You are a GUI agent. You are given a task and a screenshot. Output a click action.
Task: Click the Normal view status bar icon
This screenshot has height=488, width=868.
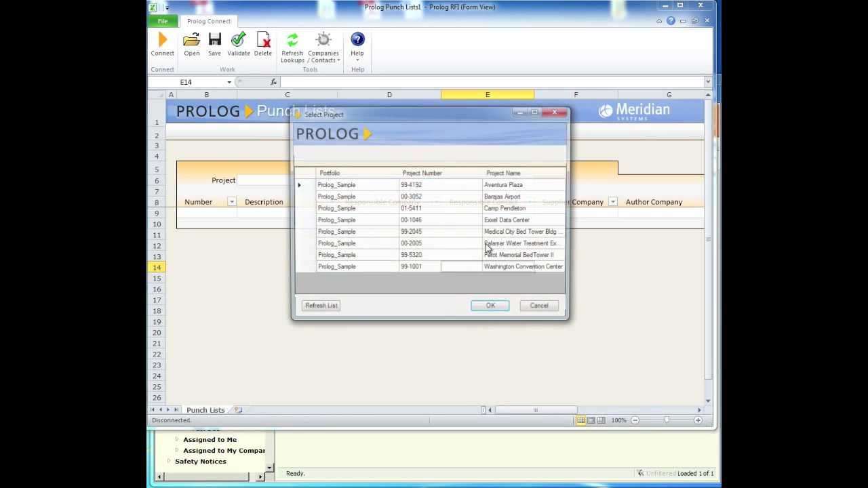580,420
